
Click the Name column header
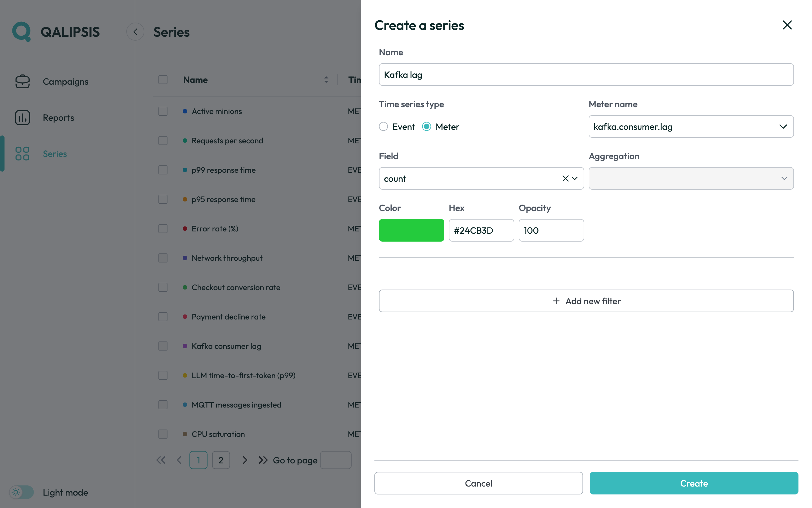coord(195,80)
